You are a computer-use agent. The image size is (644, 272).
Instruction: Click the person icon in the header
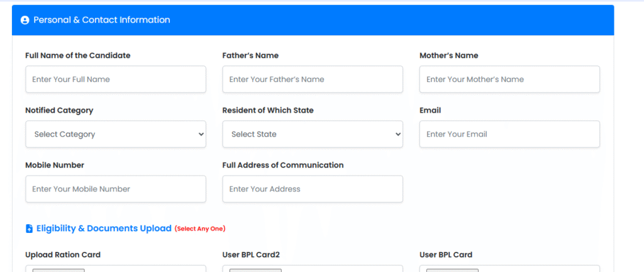[25, 20]
